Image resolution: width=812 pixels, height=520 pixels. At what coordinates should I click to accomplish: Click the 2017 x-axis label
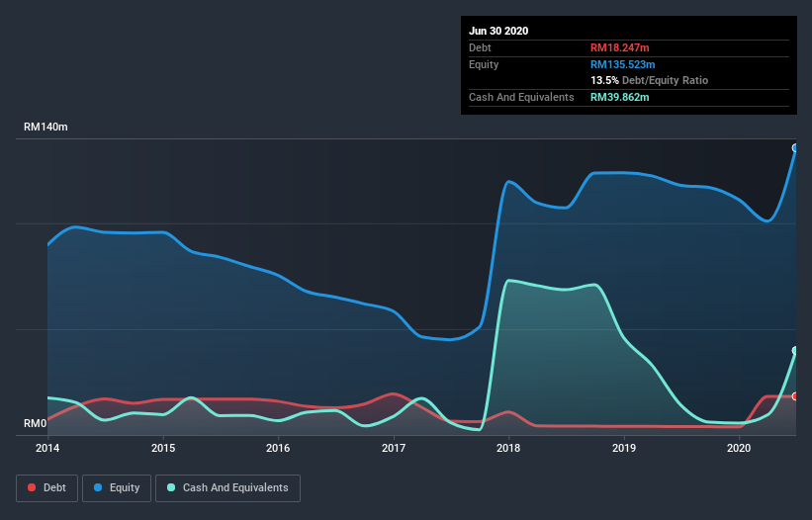[394, 448]
